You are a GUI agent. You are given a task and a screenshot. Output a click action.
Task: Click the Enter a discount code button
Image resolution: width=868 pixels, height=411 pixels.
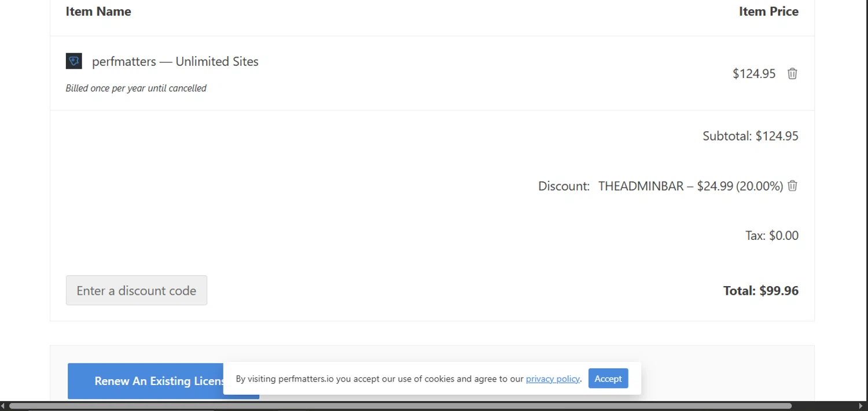tap(137, 290)
